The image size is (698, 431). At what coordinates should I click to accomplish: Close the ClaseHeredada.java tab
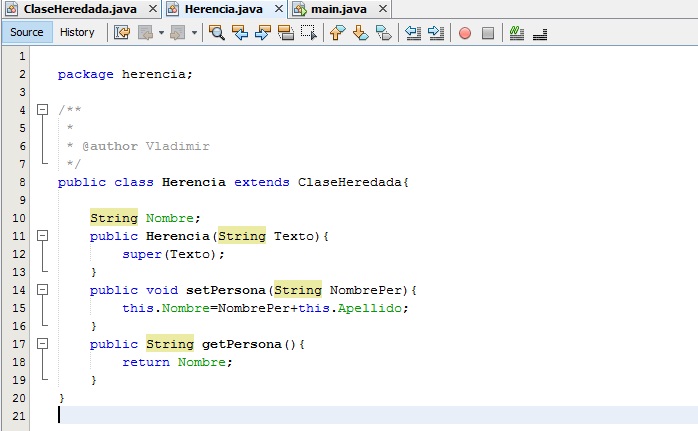[153, 8]
